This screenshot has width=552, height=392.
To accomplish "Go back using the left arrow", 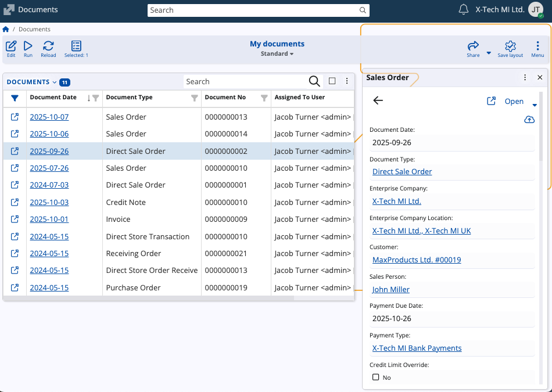I will 378,101.
